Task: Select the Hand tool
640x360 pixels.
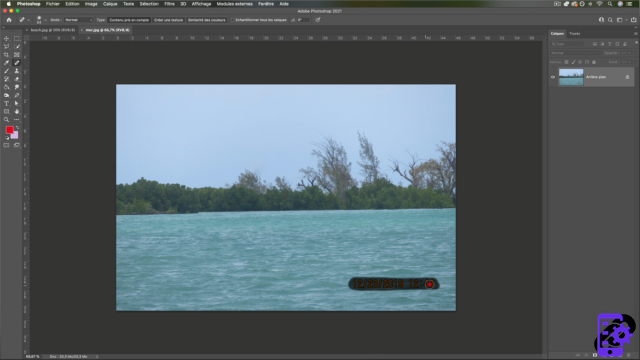Action: 17,111
